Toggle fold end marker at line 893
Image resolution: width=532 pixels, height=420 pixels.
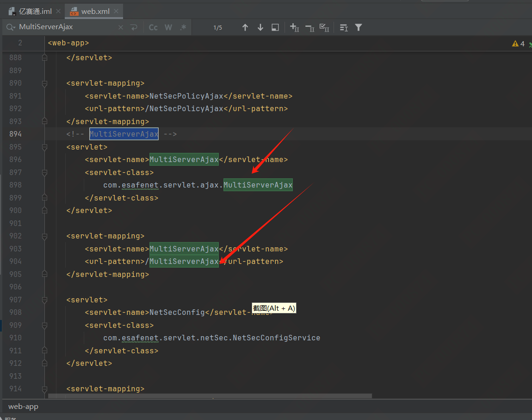pos(44,121)
